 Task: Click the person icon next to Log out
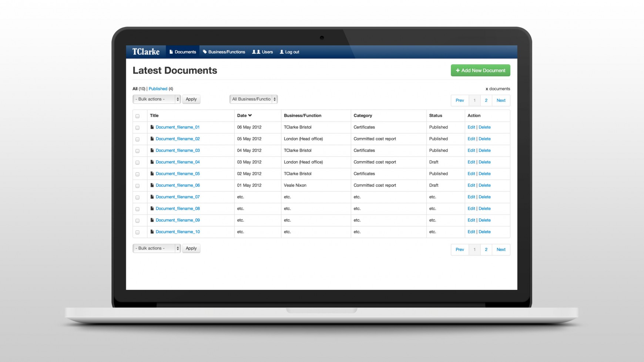coord(282,52)
